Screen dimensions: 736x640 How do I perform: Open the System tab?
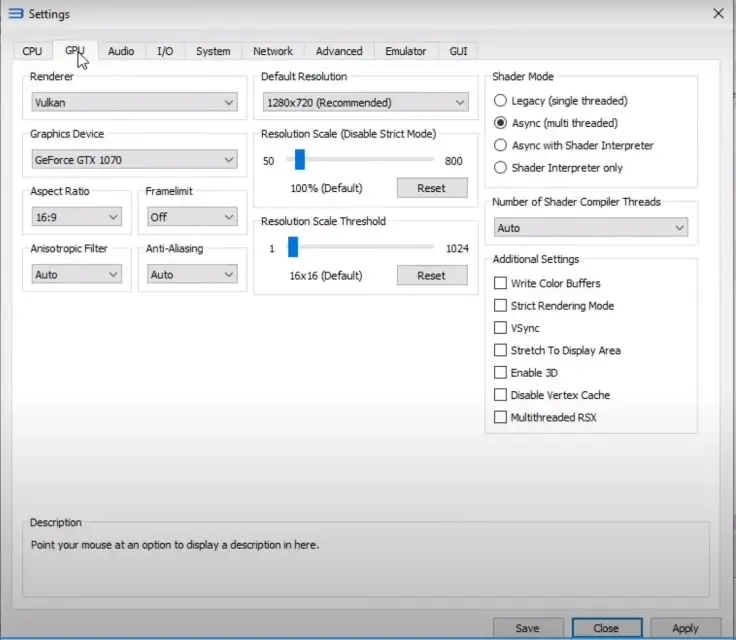pyautogui.click(x=213, y=51)
